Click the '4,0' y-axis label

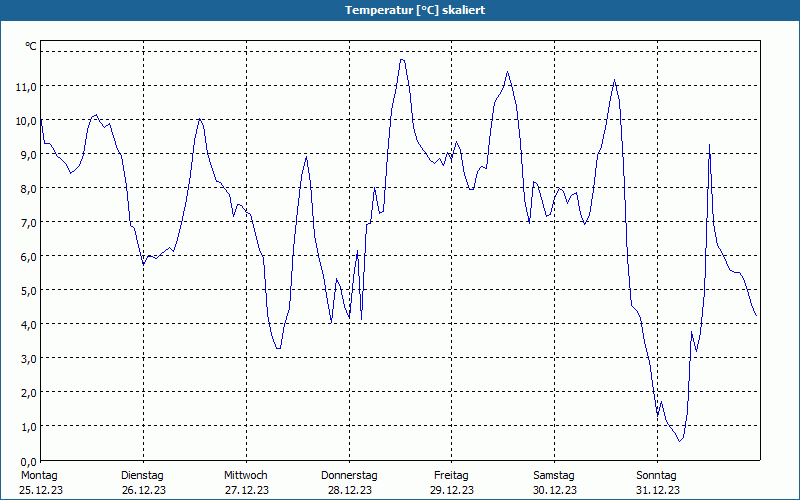coord(29,324)
